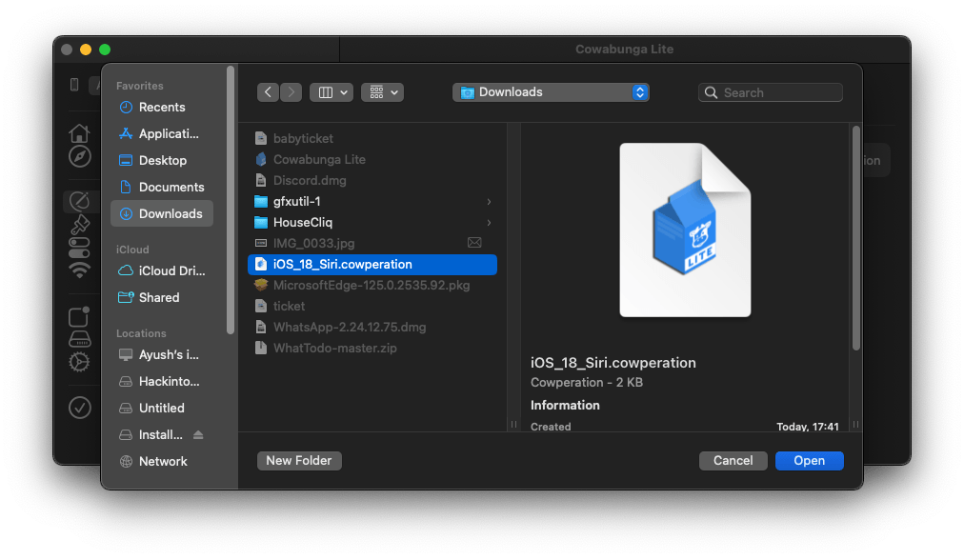The width and height of the screenshot is (964, 560).
Task: Open the disk drive icon in Cowabunga sidebar
Action: (x=79, y=339)
